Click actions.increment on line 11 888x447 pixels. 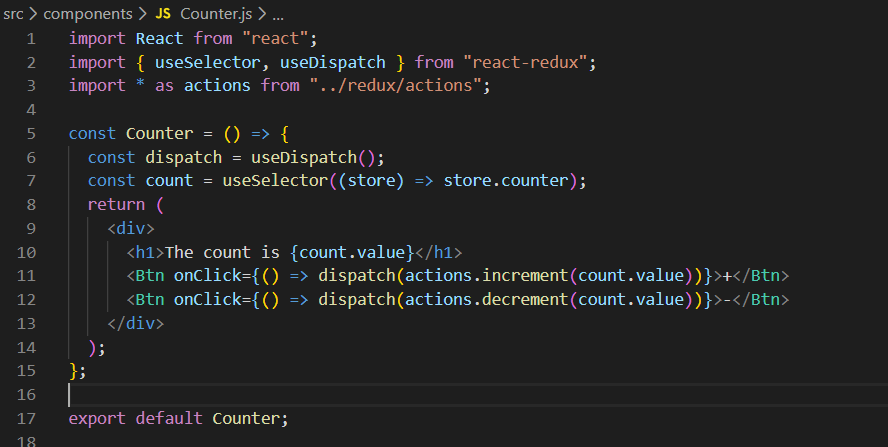tap(486, 276)
